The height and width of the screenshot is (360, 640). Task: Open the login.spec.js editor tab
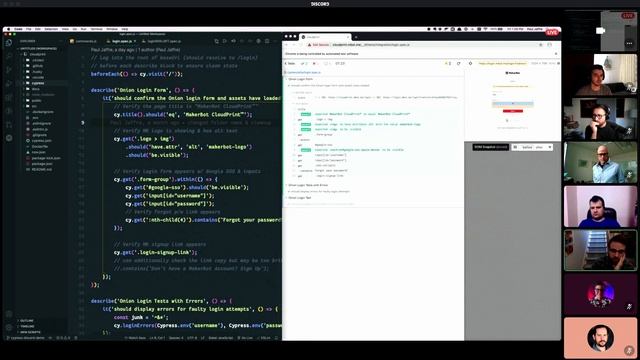(x=121, y=41)
